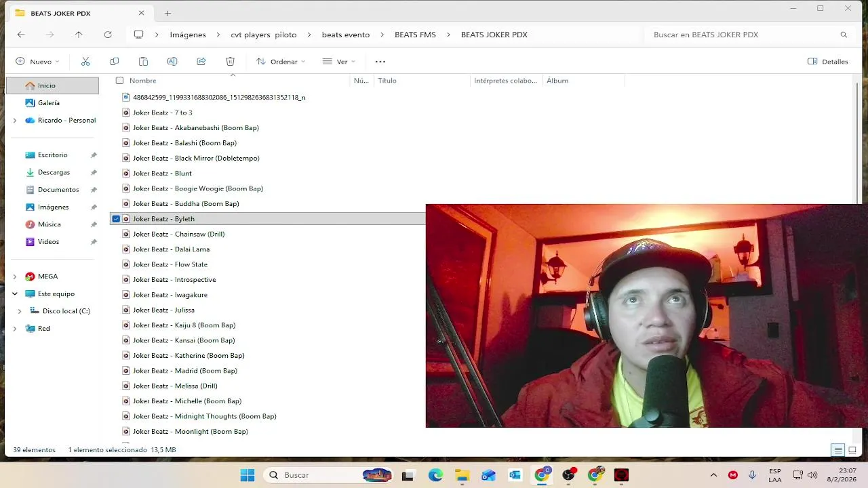Click the search magnifier icon
868x488 pixels.
(x=844, y=35)
